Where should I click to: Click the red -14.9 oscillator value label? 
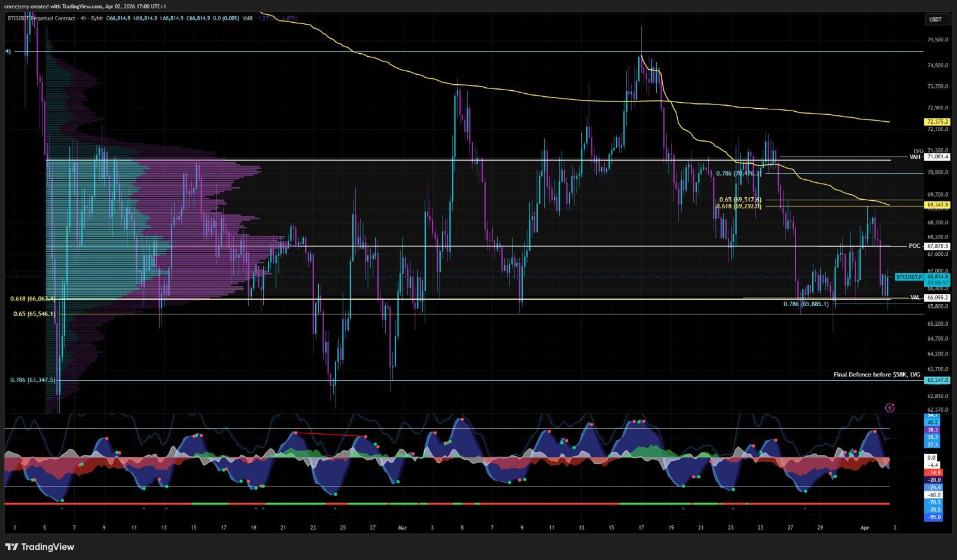[x=934, y=472]
